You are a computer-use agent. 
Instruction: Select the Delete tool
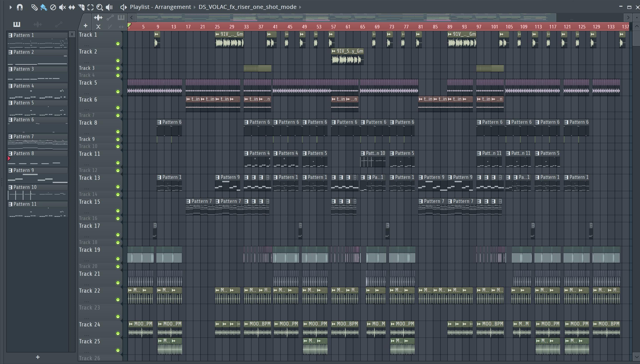click(53, 7)
